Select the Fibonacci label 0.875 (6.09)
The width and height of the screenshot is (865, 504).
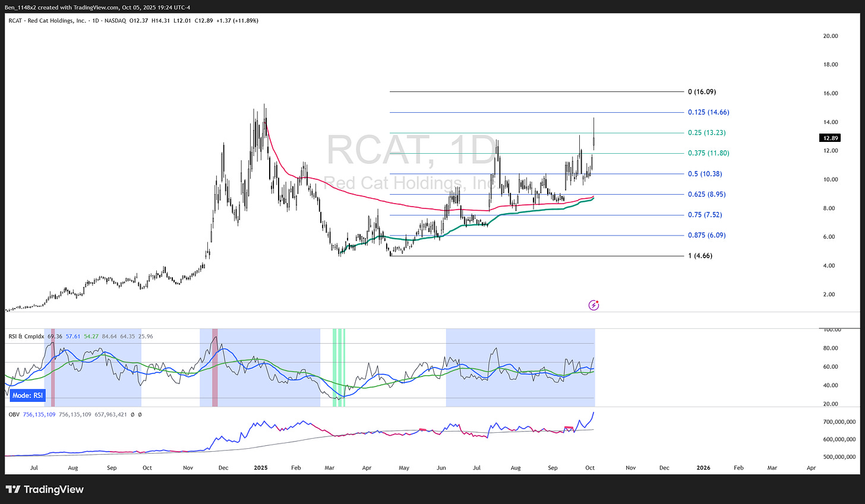click(x=706, y=235)
